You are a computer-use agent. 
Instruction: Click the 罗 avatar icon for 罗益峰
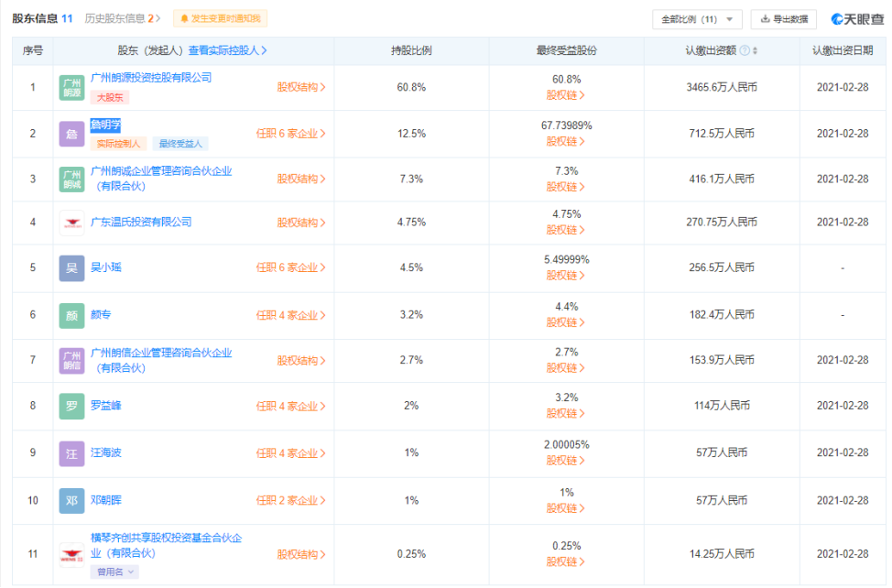click(71, 407)
